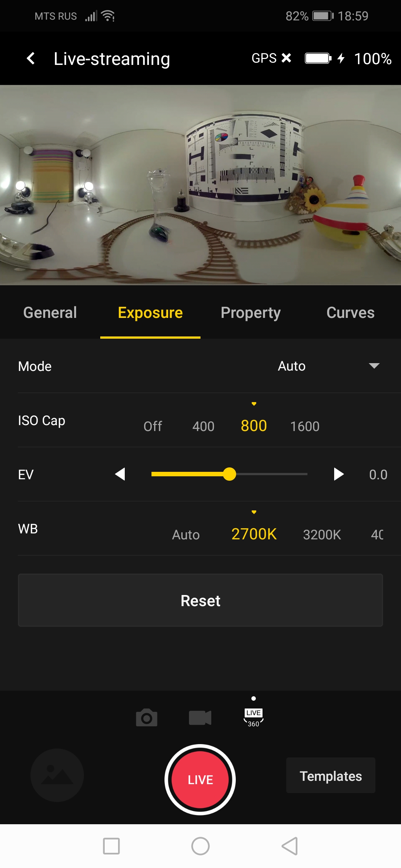The height and width of the screenshot is (868, 401).
Task: Decrease EV with left arrow
Action: point(120,474)
